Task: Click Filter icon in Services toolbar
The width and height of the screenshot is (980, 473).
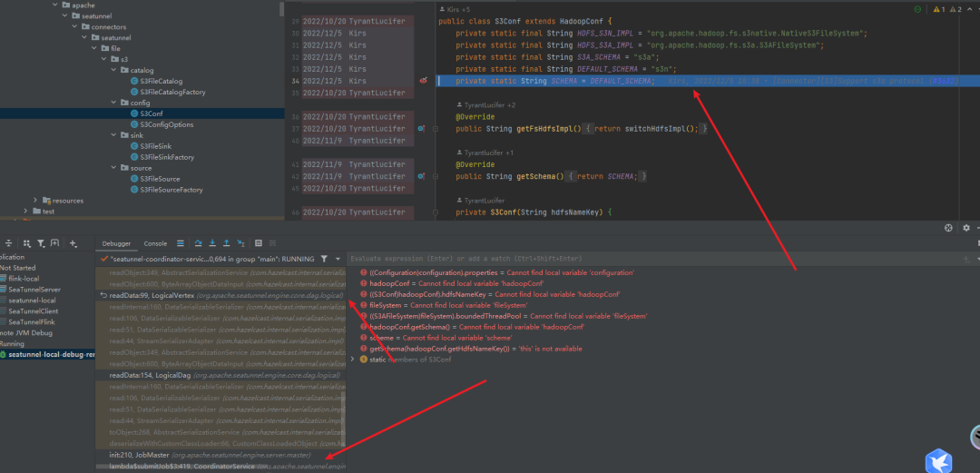Action: coord(41,242)
